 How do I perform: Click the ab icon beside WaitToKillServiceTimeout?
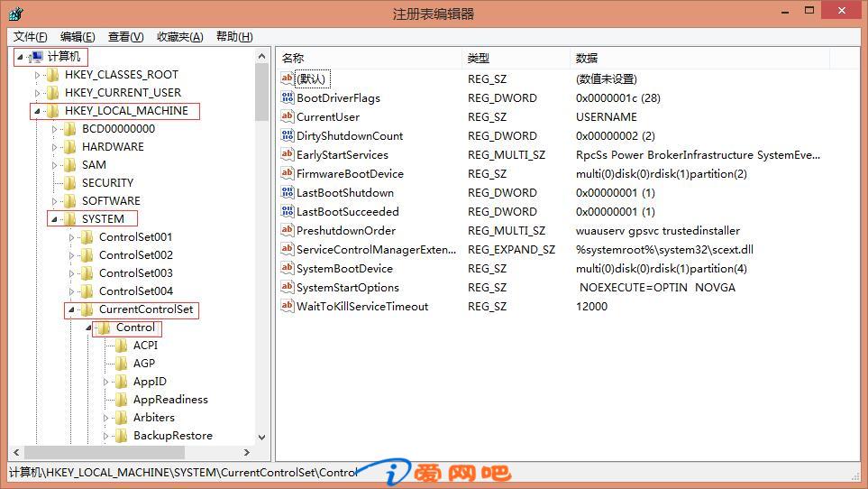pyautogui.click(x=287, y=306)
